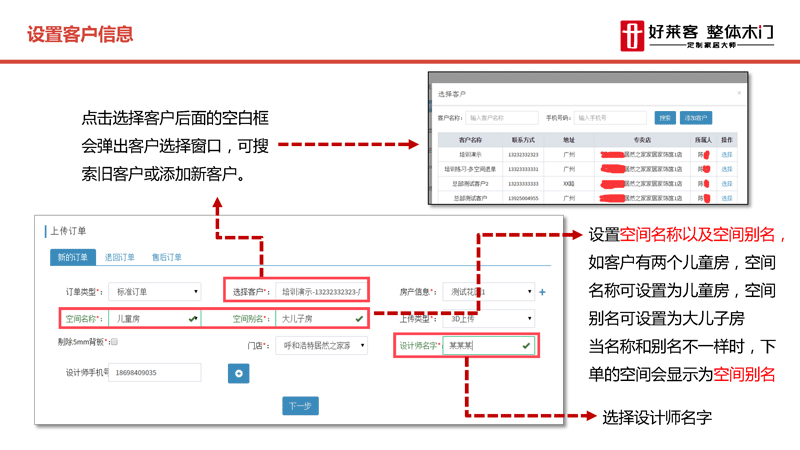Click the 联系方式 column header
The width and height of the screenshot is (800, 450).
tap(523, 140)
